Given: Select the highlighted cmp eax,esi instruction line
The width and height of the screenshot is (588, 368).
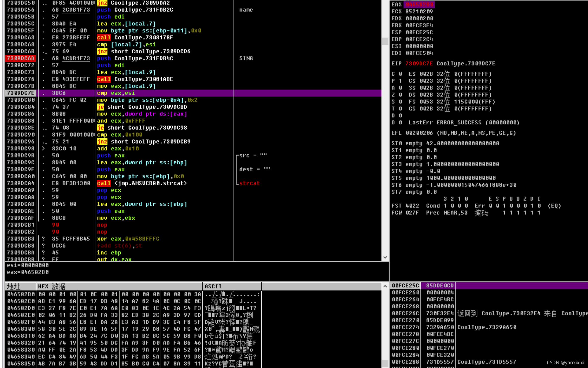Looking at the screenshot, I should pyautogui.click(x=116, y=93).
